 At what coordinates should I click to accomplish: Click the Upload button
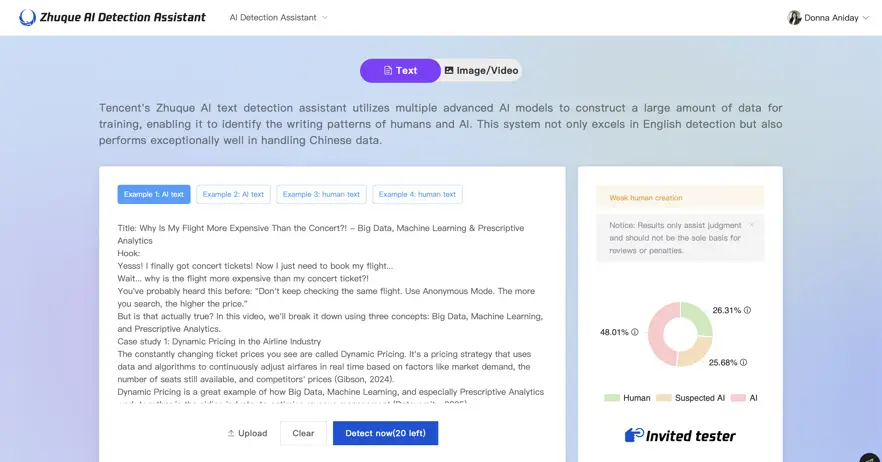click(x=247, y=433)
